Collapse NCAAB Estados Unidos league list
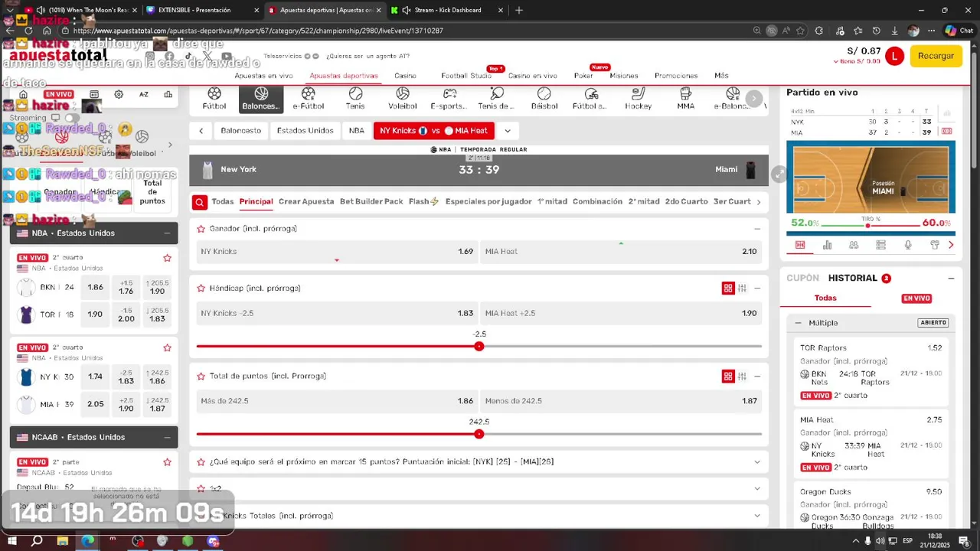Viewport: 980px width, 551px height. 167,438
